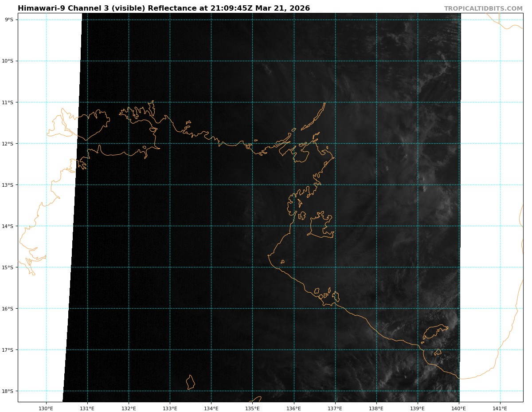Click the 9°S latitude axis label
Screen dimensions: 532x412
[9, 20]
